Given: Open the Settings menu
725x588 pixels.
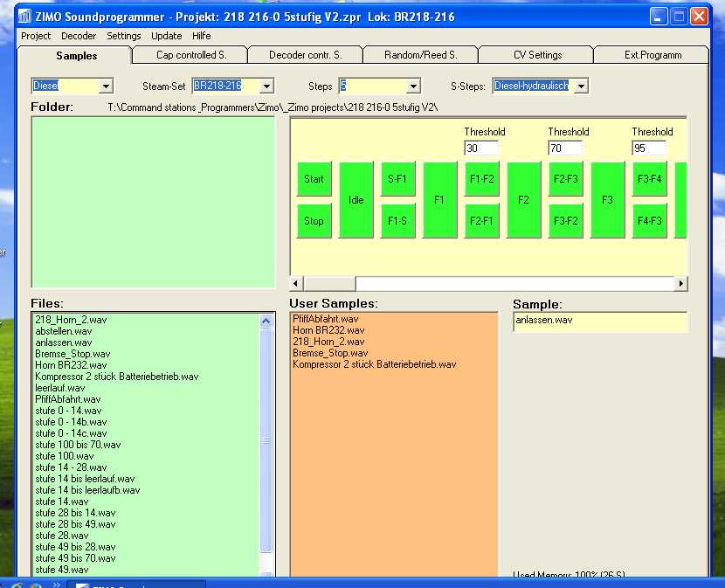Looking at the screenshot, I should 123,36.
